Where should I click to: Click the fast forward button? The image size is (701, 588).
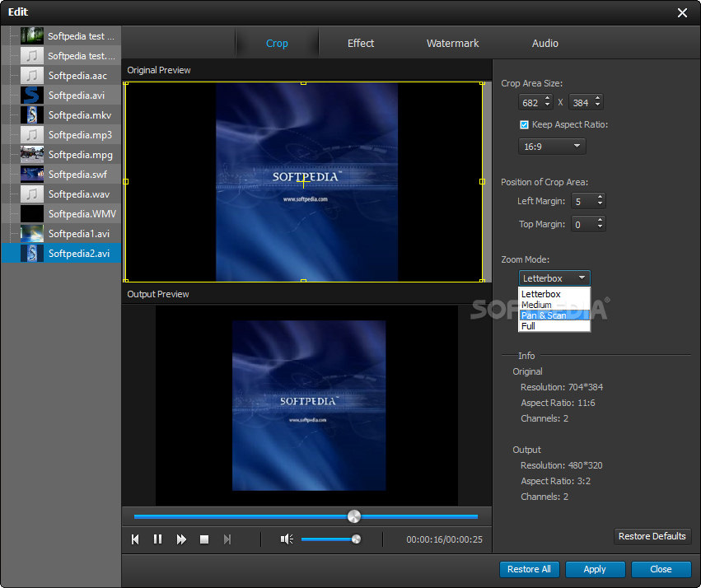point(181,539)
